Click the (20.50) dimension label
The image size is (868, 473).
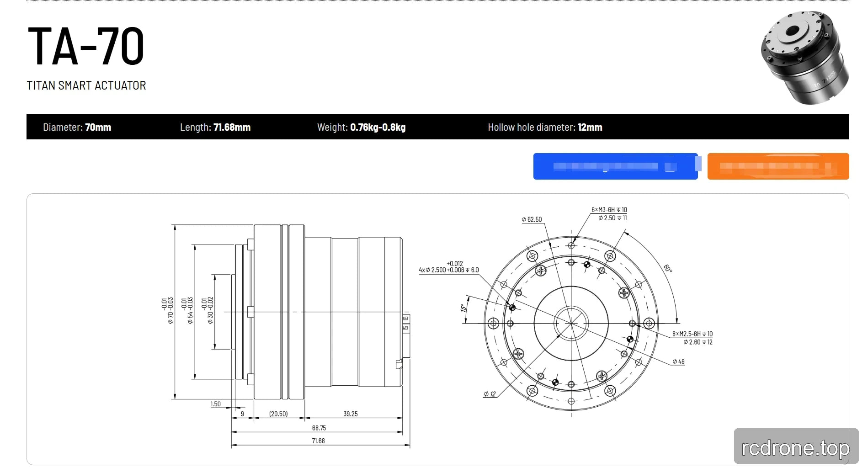point(278,414)
